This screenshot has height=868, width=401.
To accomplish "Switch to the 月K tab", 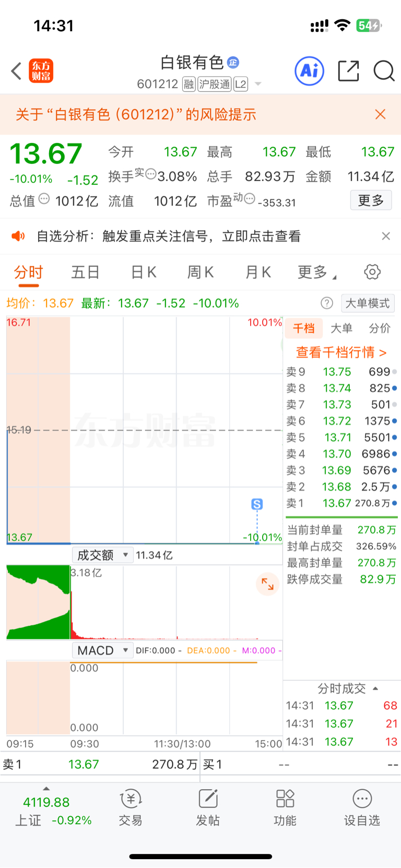I will point(258,272).
